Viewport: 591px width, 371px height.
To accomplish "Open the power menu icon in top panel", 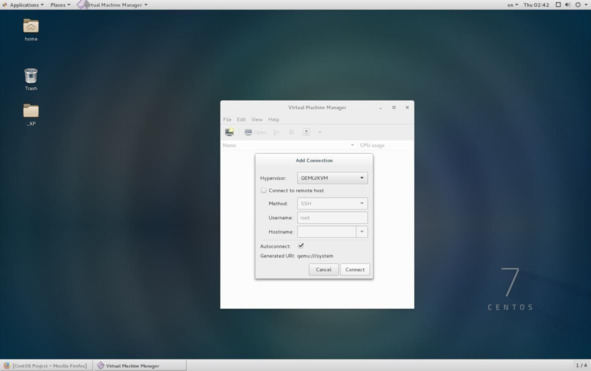I will (x=578, y=5).
